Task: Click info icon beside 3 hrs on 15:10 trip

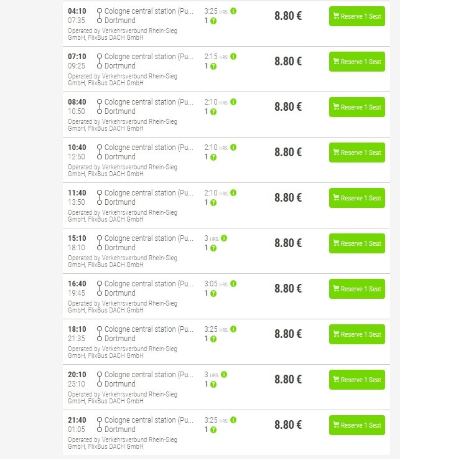Action: click(x=224, y=238)
